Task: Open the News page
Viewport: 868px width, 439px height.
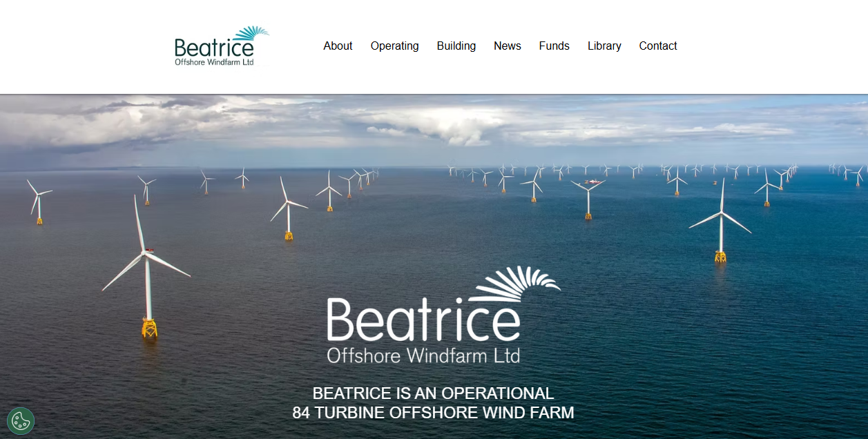Action: (x=508, y=46)
